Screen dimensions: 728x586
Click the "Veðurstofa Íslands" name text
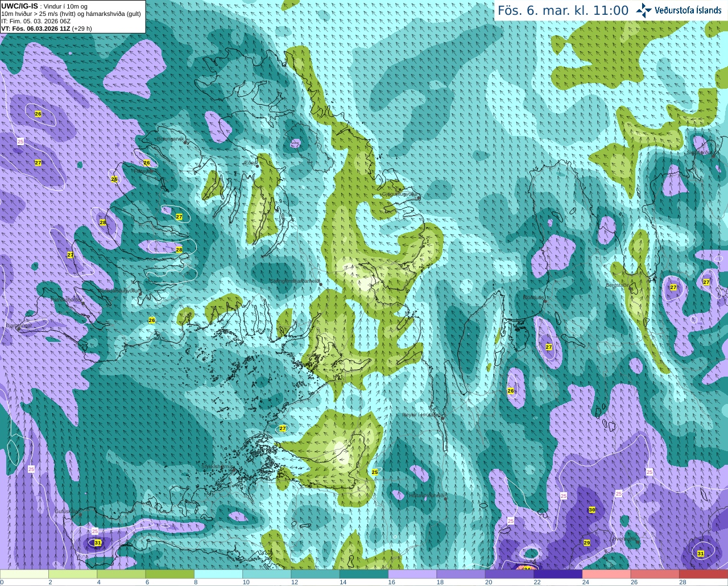point(688,10)
